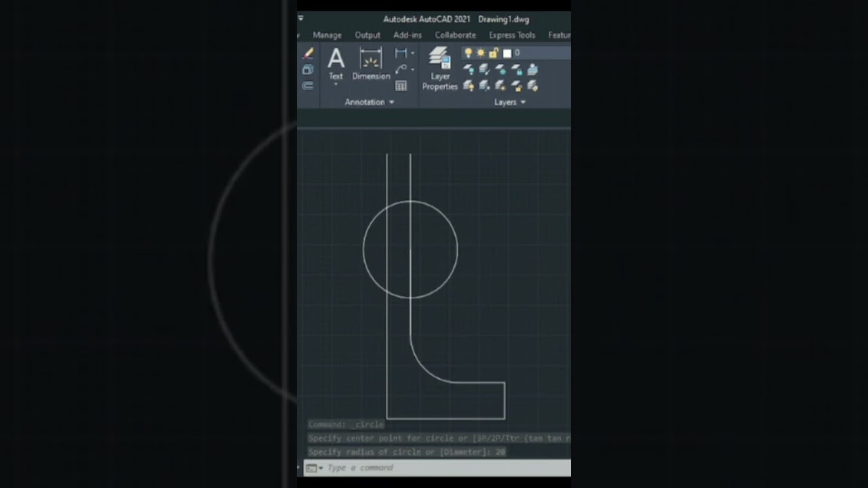The height and width of the screenshot is (488, 868).
Task: Select the Erase tool icon
Action: (x=308, y=53)
